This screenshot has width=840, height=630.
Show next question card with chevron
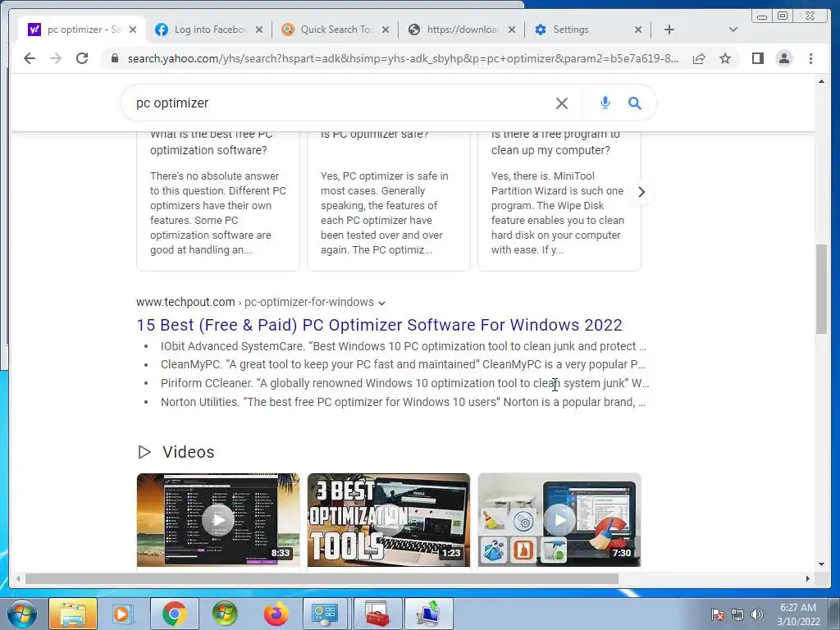click(641, 192)
